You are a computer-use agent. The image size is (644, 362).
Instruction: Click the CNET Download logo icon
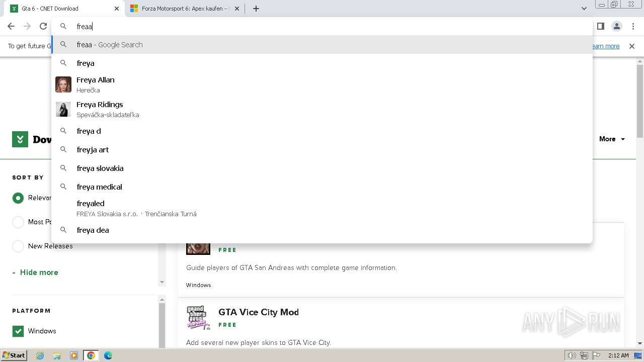[x=20, y=139]
